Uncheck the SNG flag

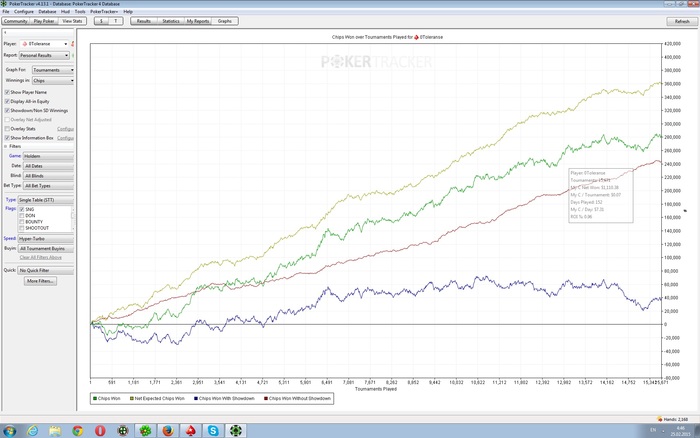[21, 209]
